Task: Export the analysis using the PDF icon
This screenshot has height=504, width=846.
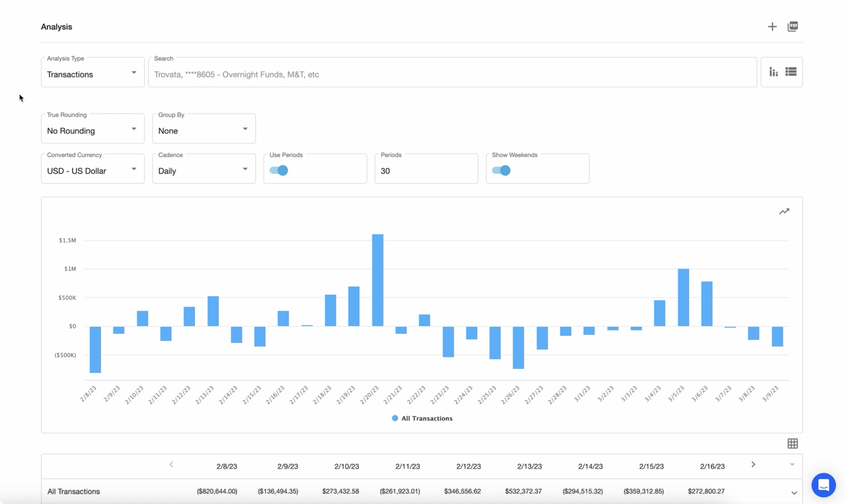Action: click(x=793, y=26)
